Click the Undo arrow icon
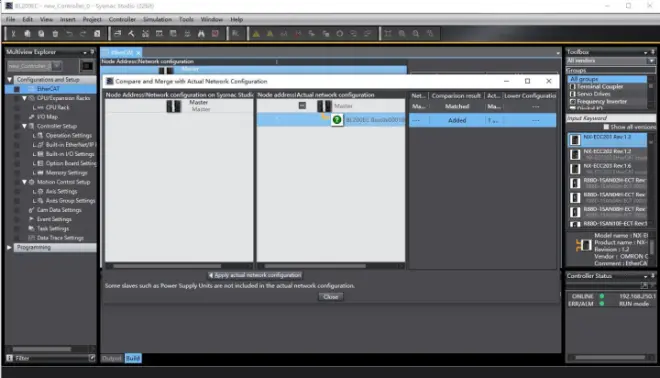660x378 pixels. [69, 34]
